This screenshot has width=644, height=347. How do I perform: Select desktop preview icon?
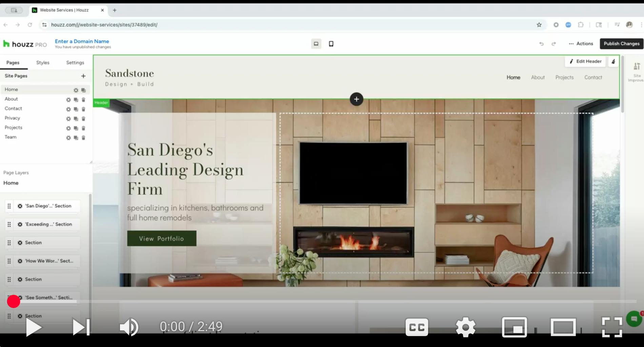[316, 44]
